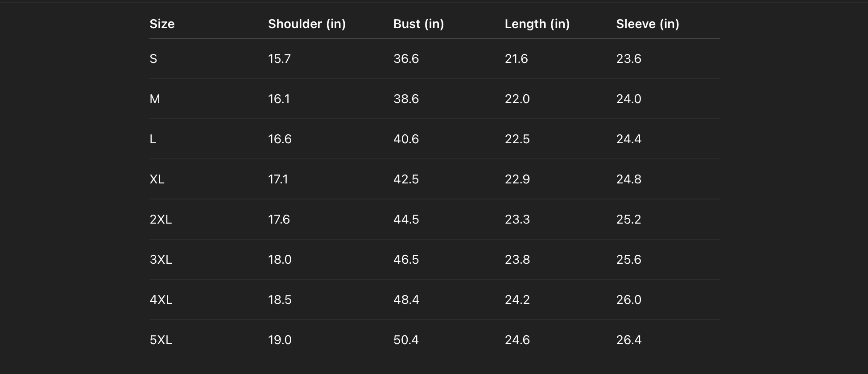Click the 44.5 bust value for 2XL
The width and height of the screenshot is (868, 374).
(x=406, y=220)
